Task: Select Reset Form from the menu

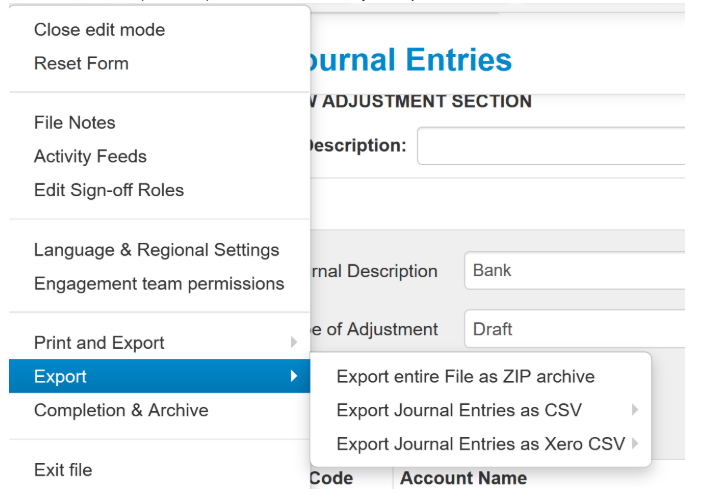Action: click(x=81, y=63)
